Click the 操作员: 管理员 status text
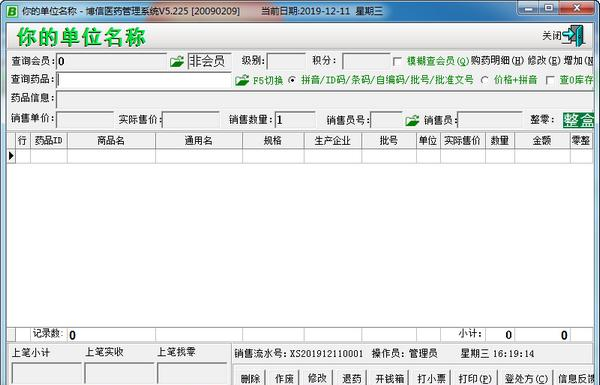Screen dimensions: 600x385 404,354
